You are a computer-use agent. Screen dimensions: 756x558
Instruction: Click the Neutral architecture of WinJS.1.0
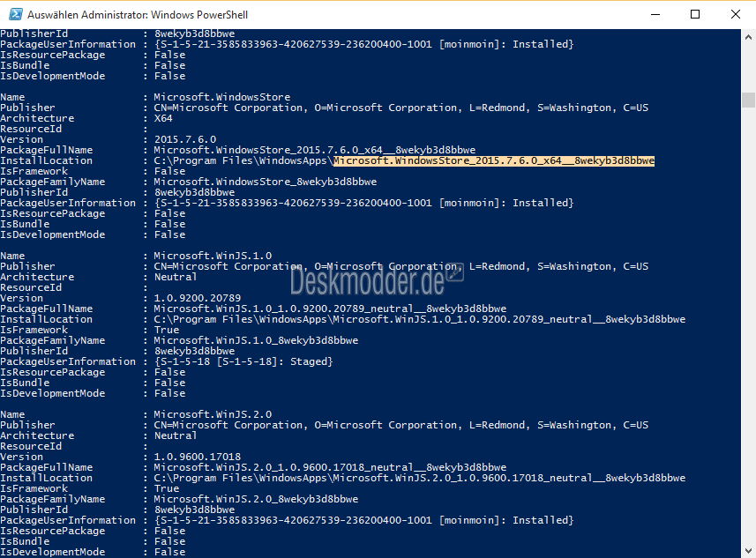pyautogui.click(x=176, y=277)
